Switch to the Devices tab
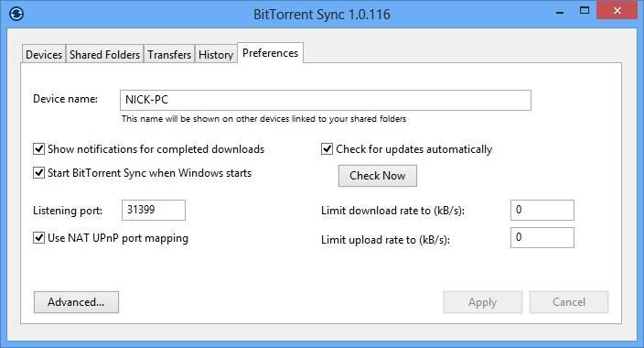Screen dimensions: 644x348 pyautogui.click(x=44, y=54)
